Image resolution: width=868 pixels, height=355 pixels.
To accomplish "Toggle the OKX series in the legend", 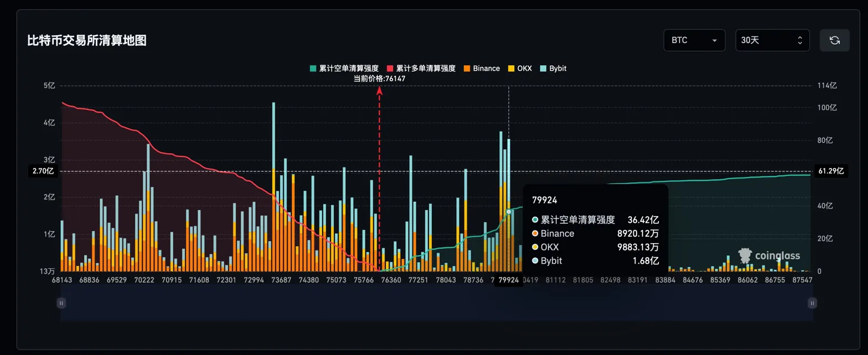I will (x=520, y=69).
